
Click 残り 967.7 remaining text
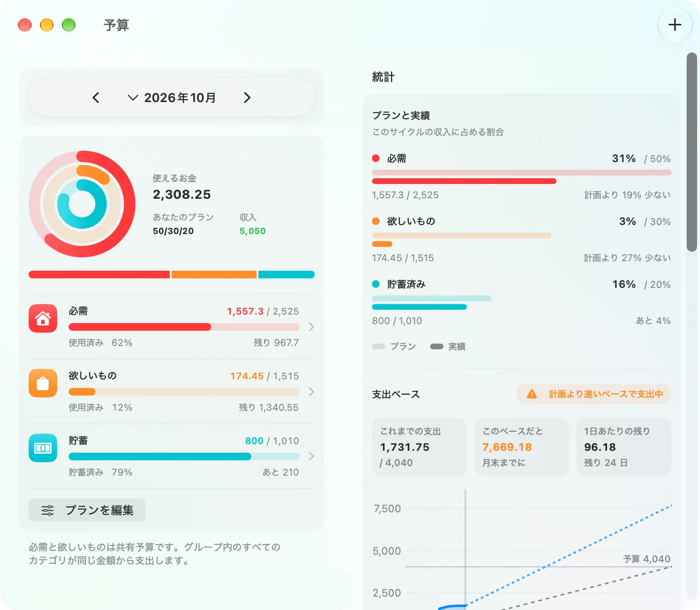click(x=276, y=343)
